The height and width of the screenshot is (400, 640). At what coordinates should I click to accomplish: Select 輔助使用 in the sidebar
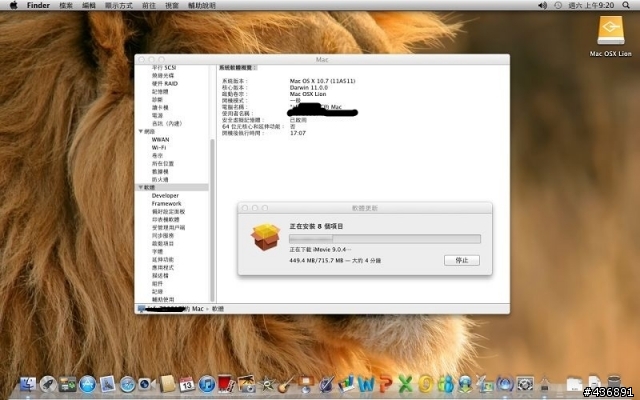point(163,300)
